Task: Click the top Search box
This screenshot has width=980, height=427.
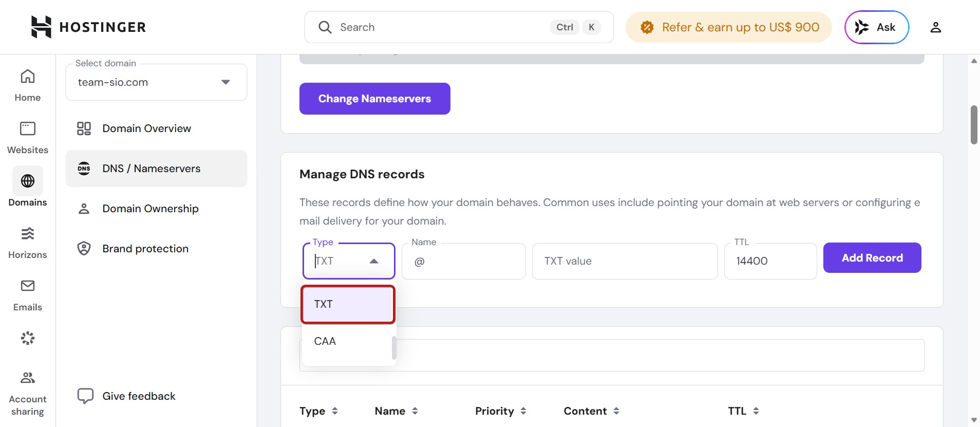Action: point(459,27)
